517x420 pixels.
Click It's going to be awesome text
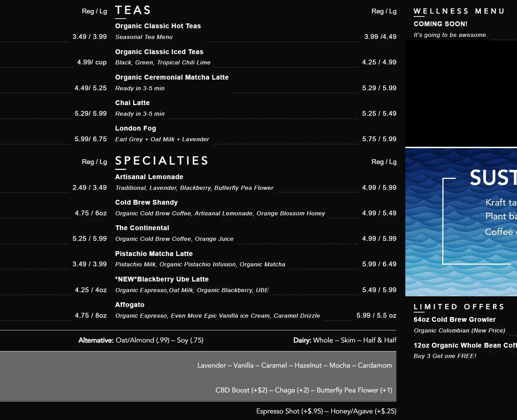[x=450, y=35]
